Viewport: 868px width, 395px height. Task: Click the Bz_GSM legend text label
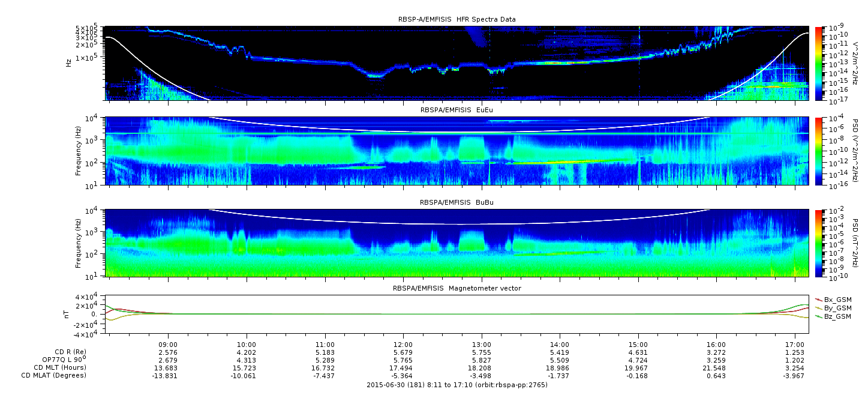pos(837,316)
